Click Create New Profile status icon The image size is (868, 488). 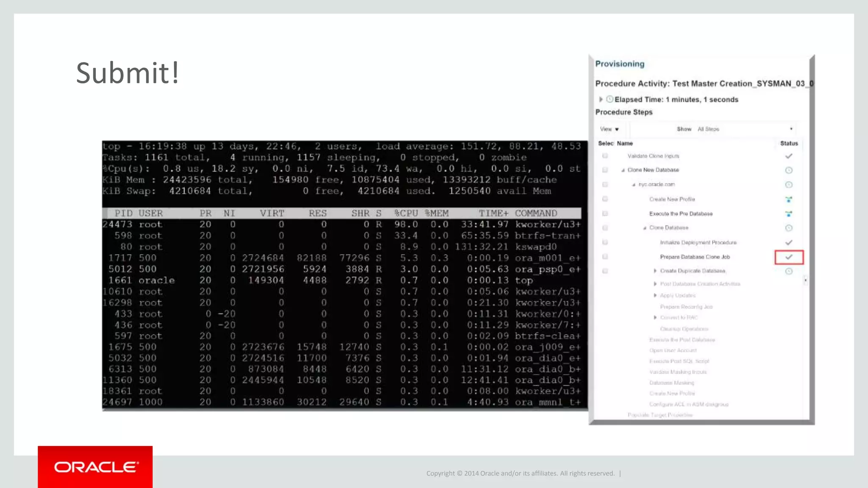[788, 199]
